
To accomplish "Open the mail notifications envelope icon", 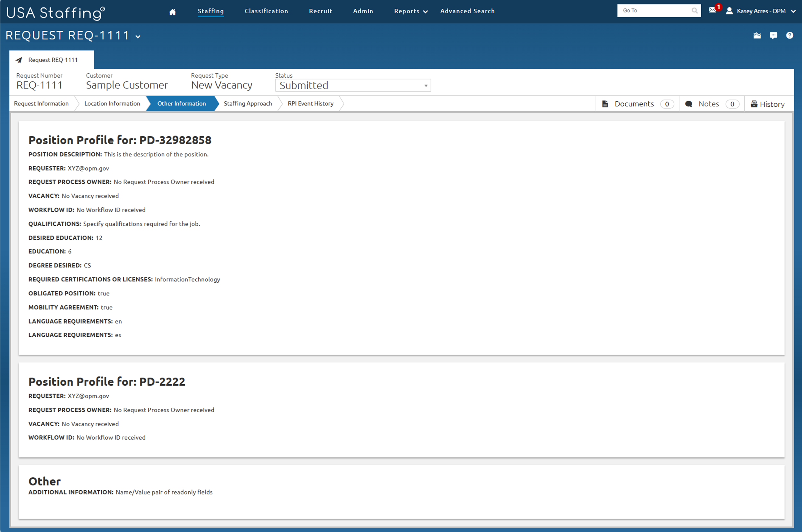I will click(712, 10).
